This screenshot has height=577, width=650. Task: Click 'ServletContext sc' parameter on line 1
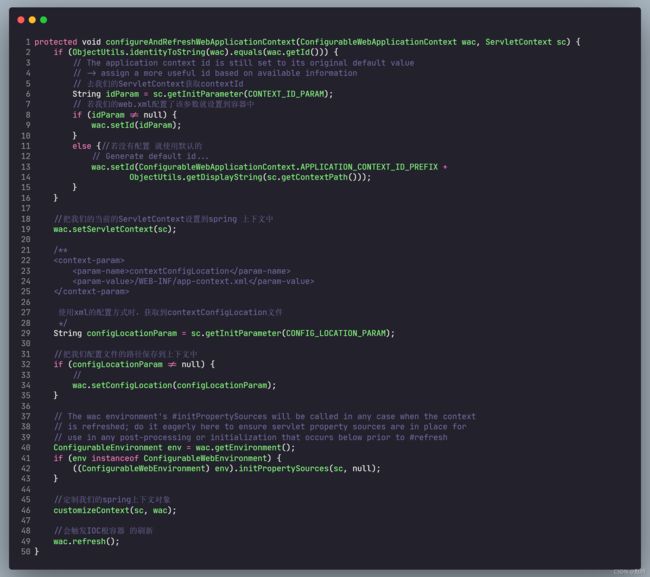click(x=526, y=42)
